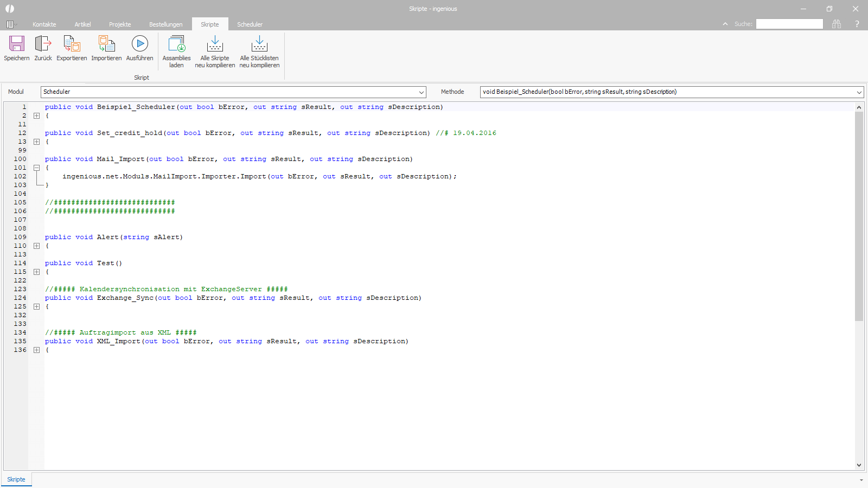Open the Artikel tab

[x=82, y=24]
